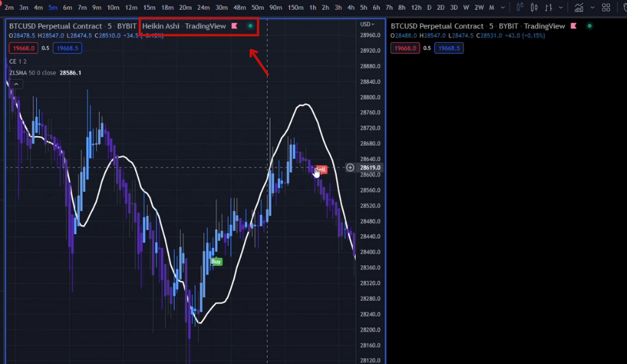Click the Heikin Ashi label in left chart

click(161, 26)
